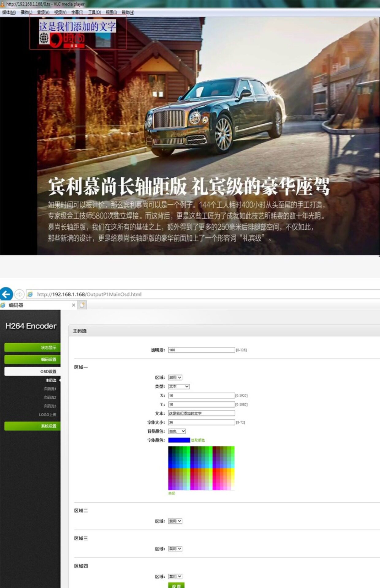
Task: Click the green 设置 submit button
Action: pos(176,585)
